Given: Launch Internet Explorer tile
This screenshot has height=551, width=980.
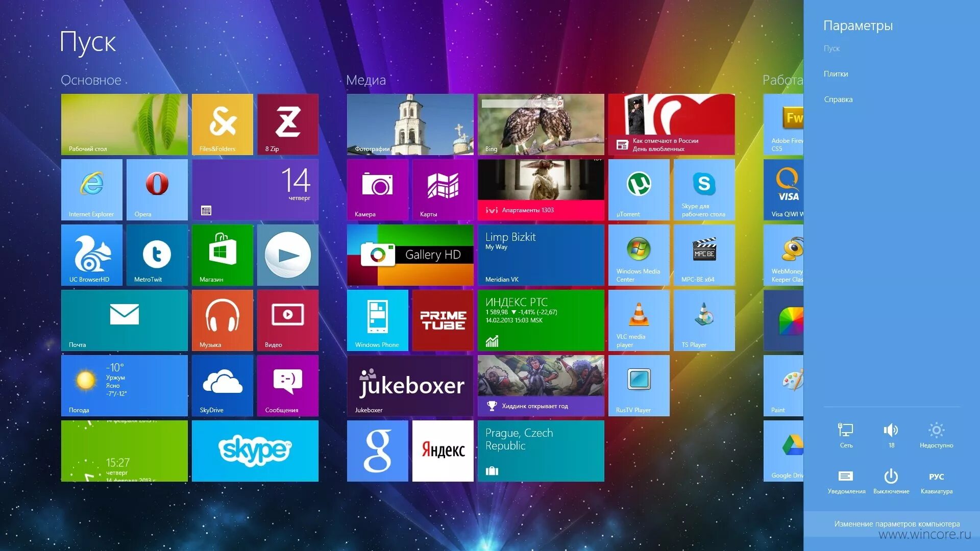Looking at the screenshot, I should (x=92, y=190).
